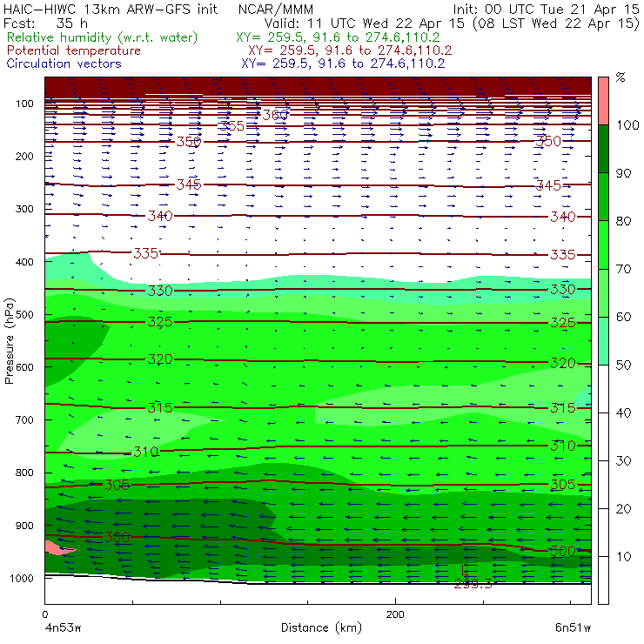Select the 80–90% green color bar segment

pyautogui.click(x=603, y=197)
